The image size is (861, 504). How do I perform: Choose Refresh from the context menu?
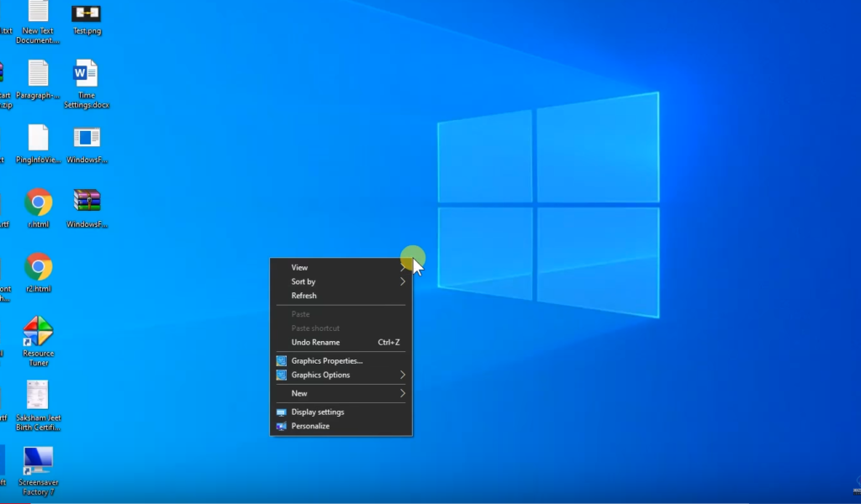(x=341, y=296)
